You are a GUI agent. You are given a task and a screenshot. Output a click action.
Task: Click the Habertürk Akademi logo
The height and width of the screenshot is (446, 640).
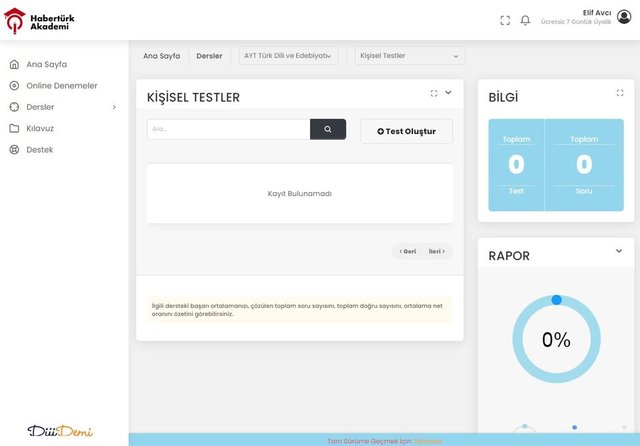pos(40,19)
